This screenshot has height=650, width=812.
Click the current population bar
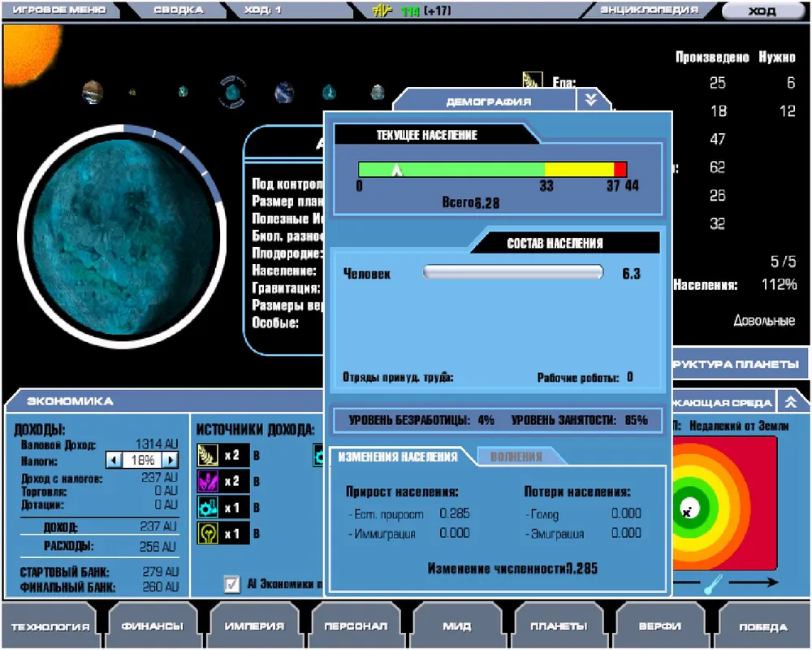(492, 169)
